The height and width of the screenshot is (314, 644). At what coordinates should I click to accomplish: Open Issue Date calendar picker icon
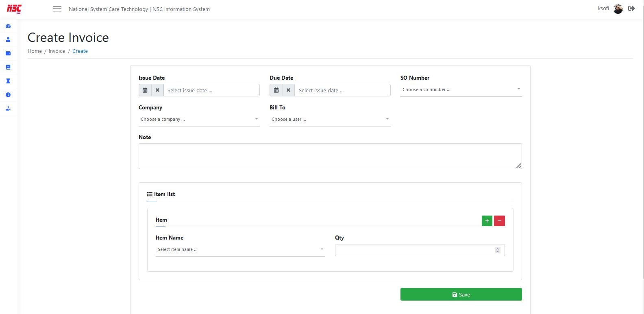tap(145, 90)
